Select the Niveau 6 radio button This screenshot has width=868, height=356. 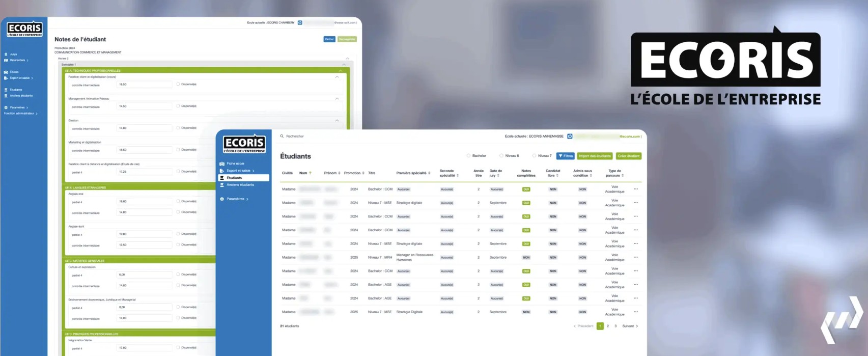[x=501, y=156]
